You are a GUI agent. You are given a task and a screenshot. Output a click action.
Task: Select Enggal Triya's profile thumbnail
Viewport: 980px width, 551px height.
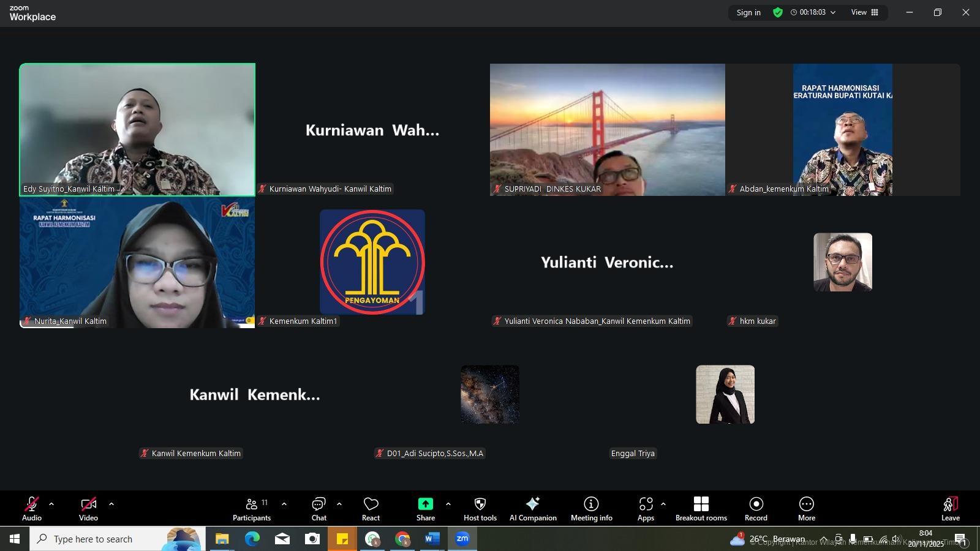pos(725,394)
